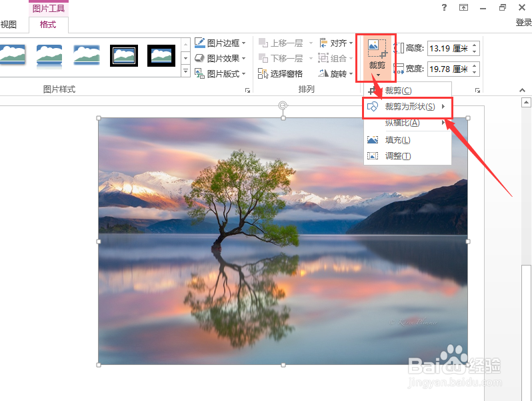The image size is (532, 401).
Task: Choose 裁剪(C) from the crop menu
Action: [x=407, y=90]
